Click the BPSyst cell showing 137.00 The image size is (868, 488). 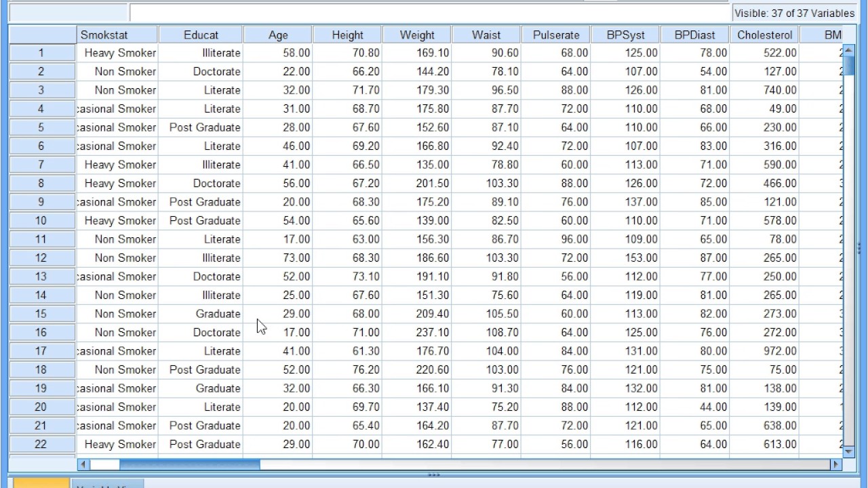[625, 202]
